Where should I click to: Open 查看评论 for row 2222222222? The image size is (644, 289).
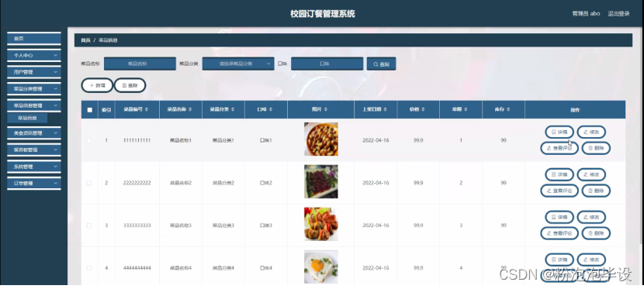[559, 191]
